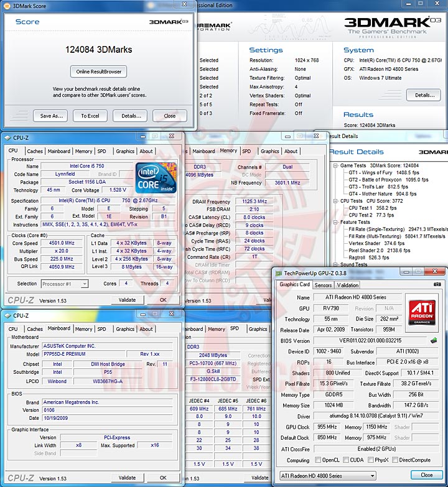Image resolution: width=448 pixels, height=487 pixels.
Task: Click OK in CPU-Z Mainboard window
Action: pos(163,478)
